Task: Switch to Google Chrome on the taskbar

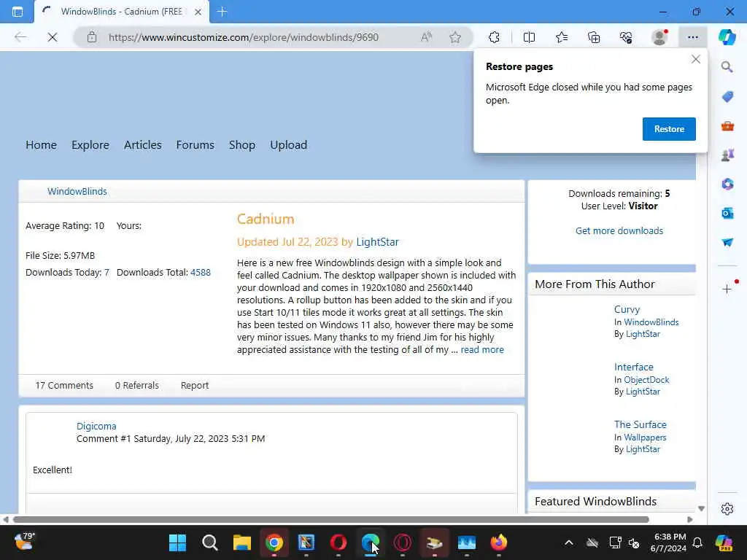Action: [274, 542]
